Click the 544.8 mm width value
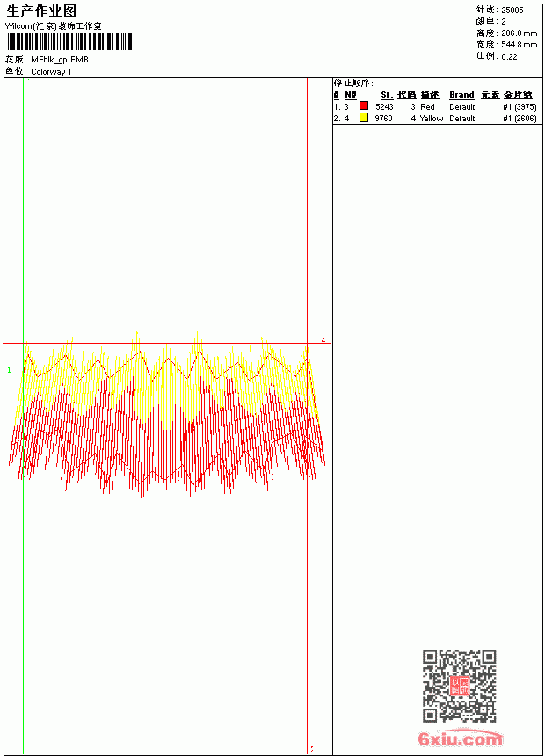The image size is (545, 756). [519, 45]
